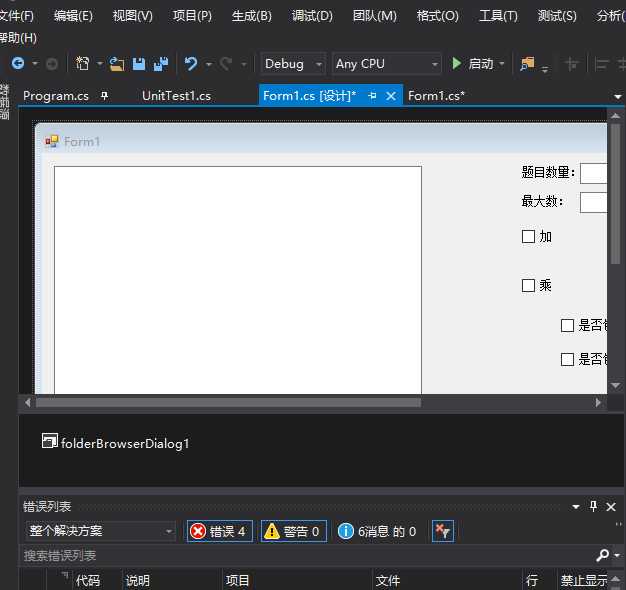Screen dimensions: 626x590
Task: Open the navigate backward dropdown arrow
Action: point(35,64)
